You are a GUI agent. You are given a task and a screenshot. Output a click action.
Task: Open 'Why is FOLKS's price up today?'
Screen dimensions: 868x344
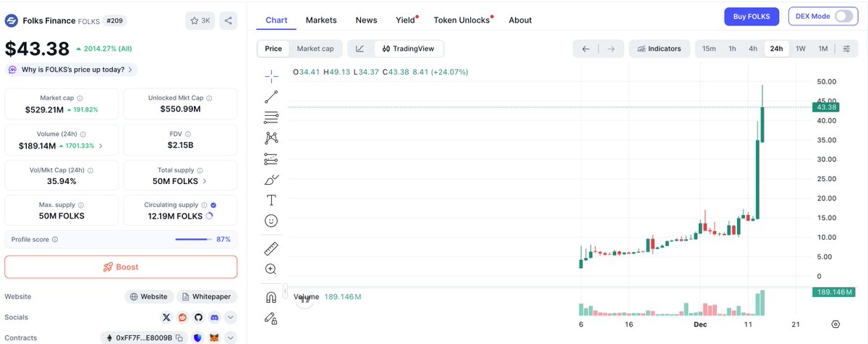(x=72, y=70)
